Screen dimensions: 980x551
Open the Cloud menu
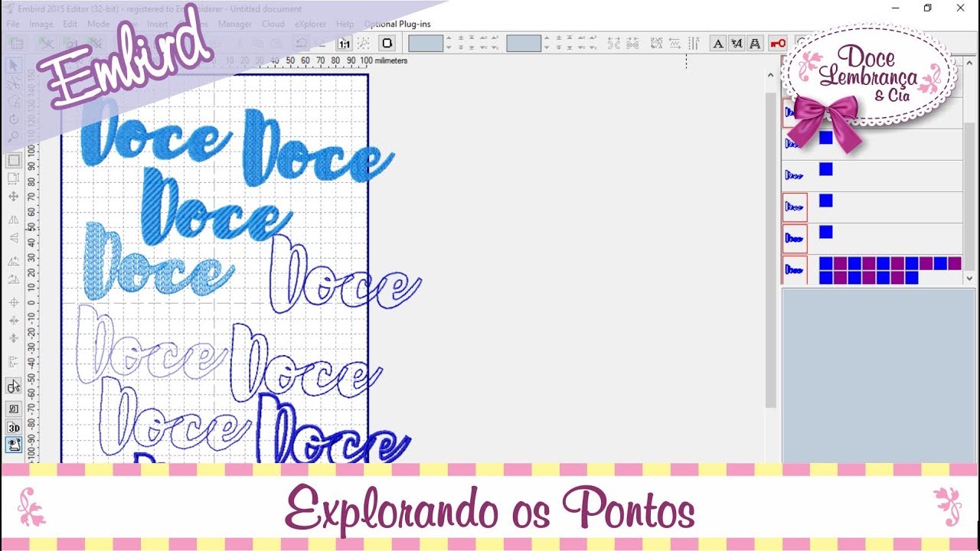point(273,24)
